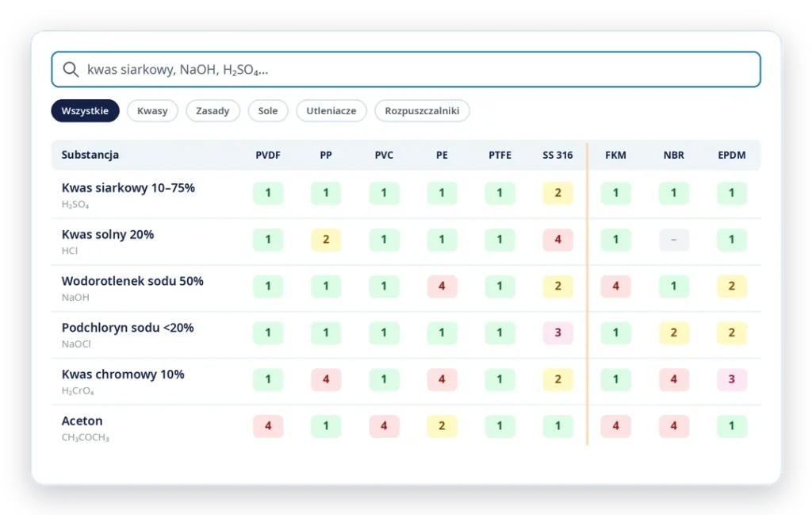Click the search magnifier icon
Screen dimensions: 812x515
71,69
